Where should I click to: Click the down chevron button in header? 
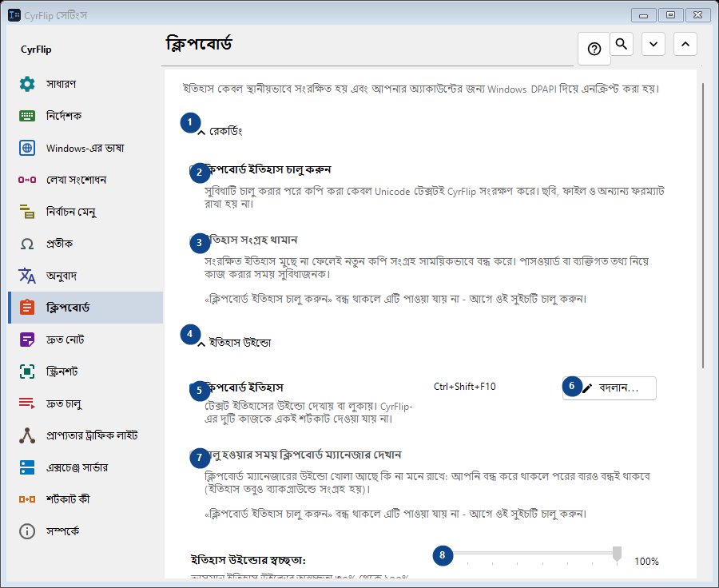click(653, 44)
